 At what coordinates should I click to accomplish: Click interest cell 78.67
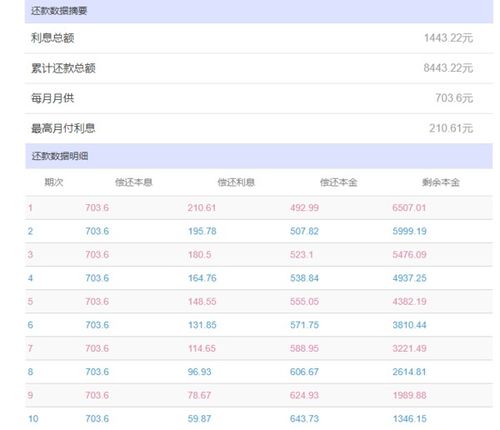click(x=199, y=395)
